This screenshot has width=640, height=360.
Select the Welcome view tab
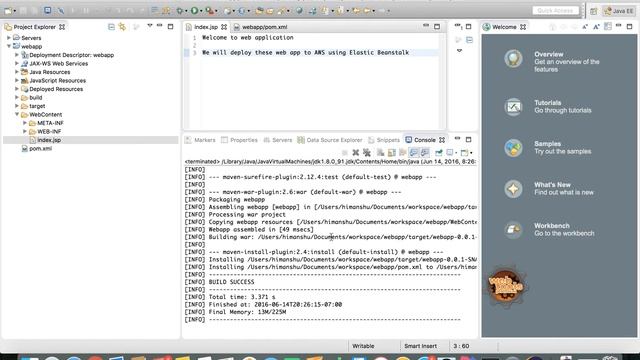[x=504, y=27]
